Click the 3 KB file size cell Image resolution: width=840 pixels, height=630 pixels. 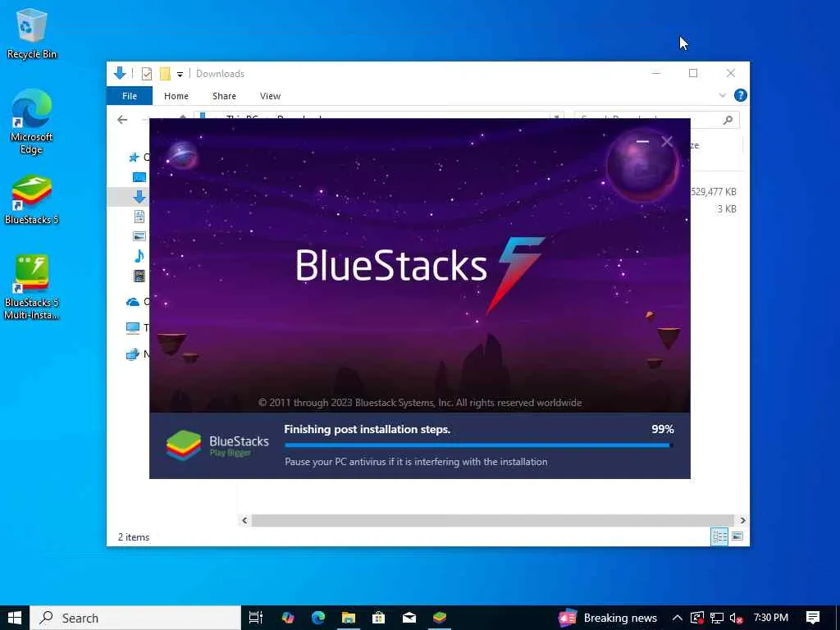point(727,209)
